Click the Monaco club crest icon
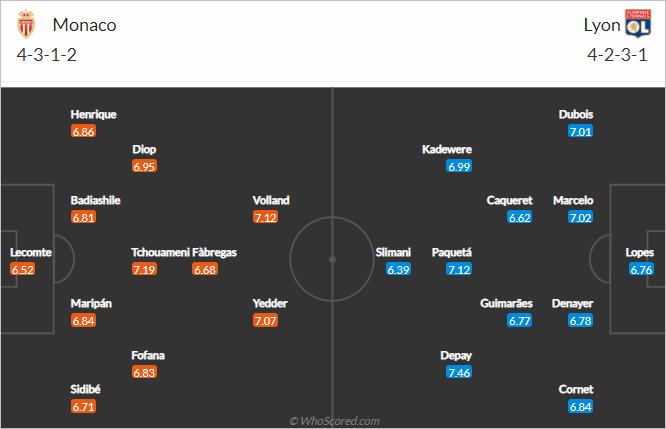 (26, 24)
